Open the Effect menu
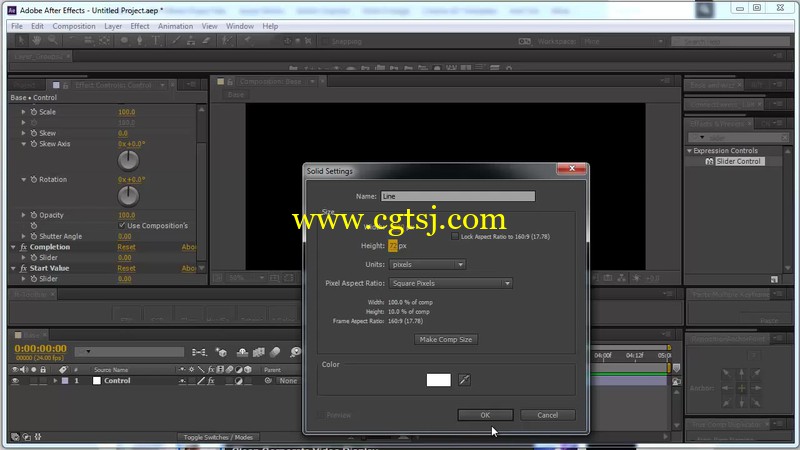800x450 pixels. point(140,26)
